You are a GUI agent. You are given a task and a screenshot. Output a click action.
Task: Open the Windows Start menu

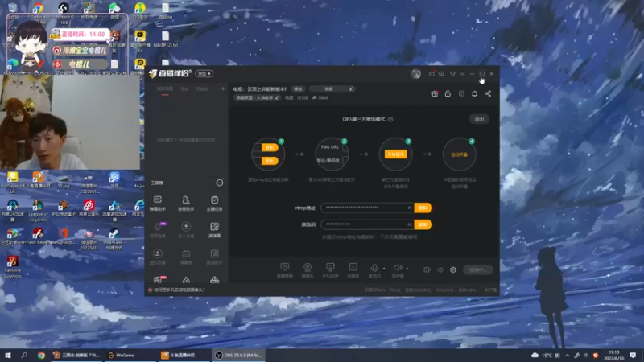[x=7, y=355]
